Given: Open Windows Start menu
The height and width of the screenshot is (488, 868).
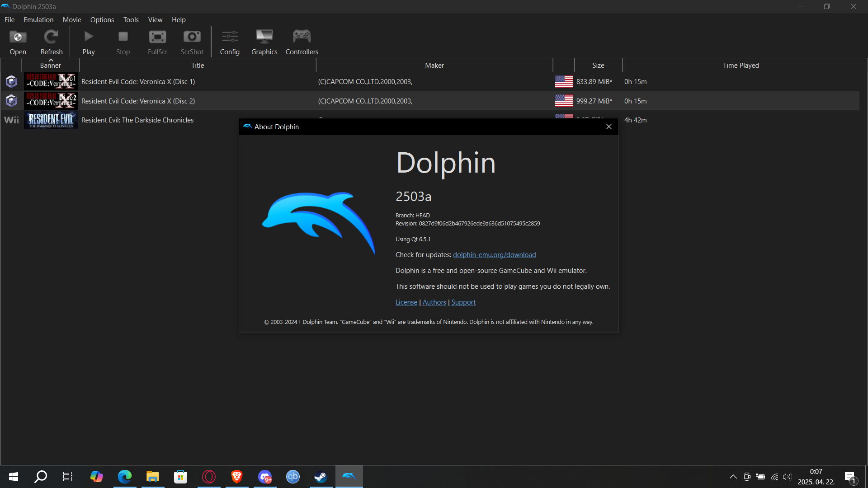Looking at the screenshot, I should tap(13, 477).
